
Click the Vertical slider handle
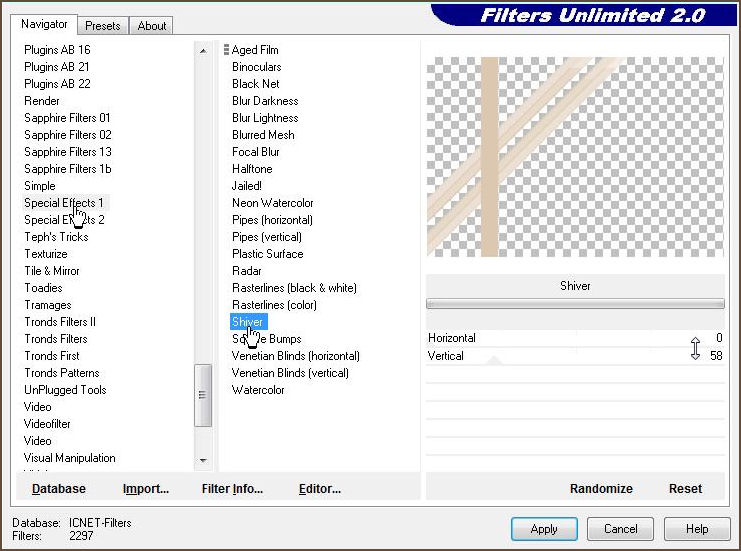[494, 361]
